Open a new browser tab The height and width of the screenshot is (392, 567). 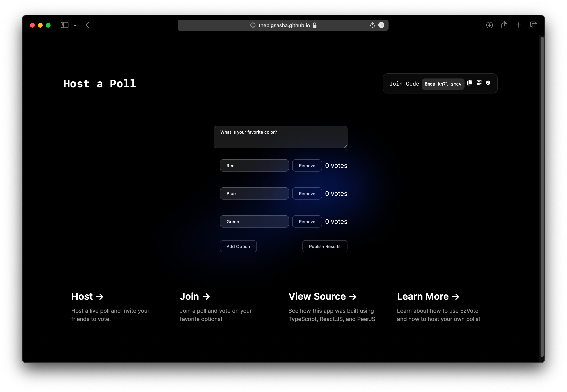tap(519, 25)
